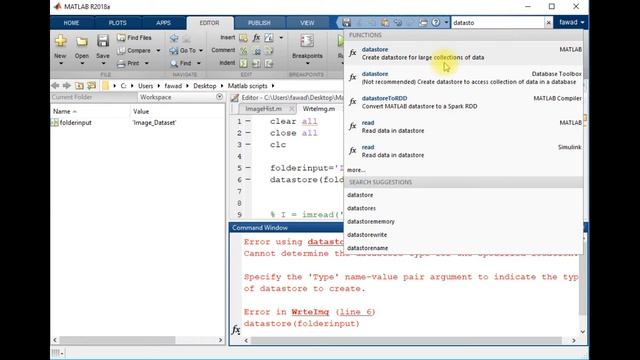This screenshot has height=360, width=640.
Task: Click the Find magnifier button
Action: 181,63
